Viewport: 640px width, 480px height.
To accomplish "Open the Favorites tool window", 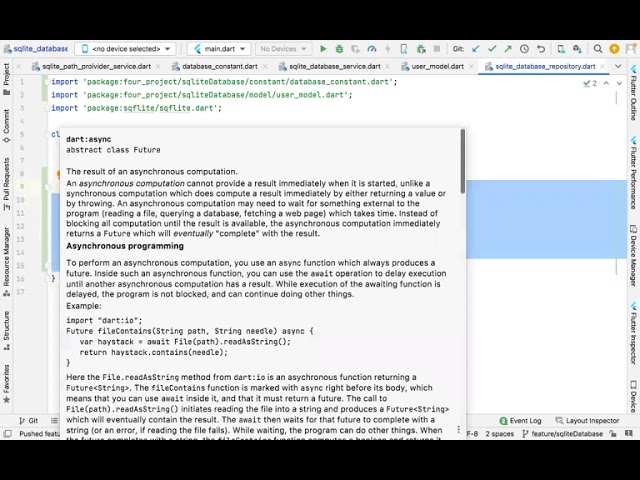I will [x=7, y=384].
